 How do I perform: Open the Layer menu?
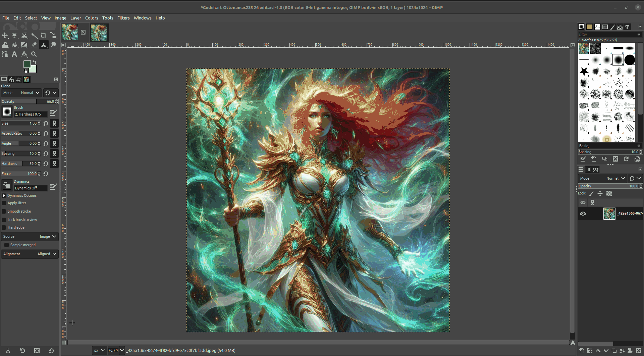point(75,18)
